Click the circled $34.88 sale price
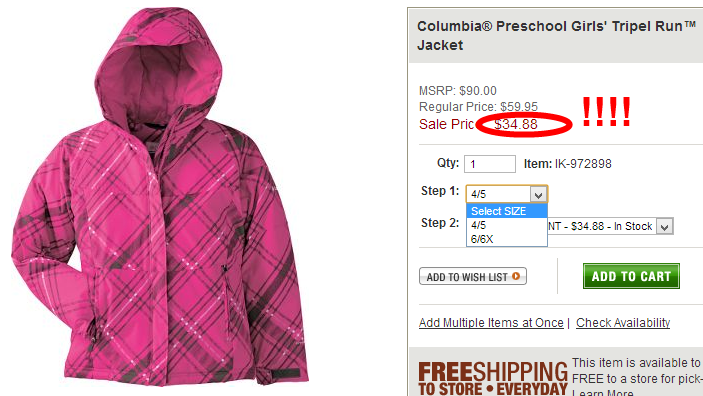The height and width of the screenshot is (396, 703). tap(516, 124)
